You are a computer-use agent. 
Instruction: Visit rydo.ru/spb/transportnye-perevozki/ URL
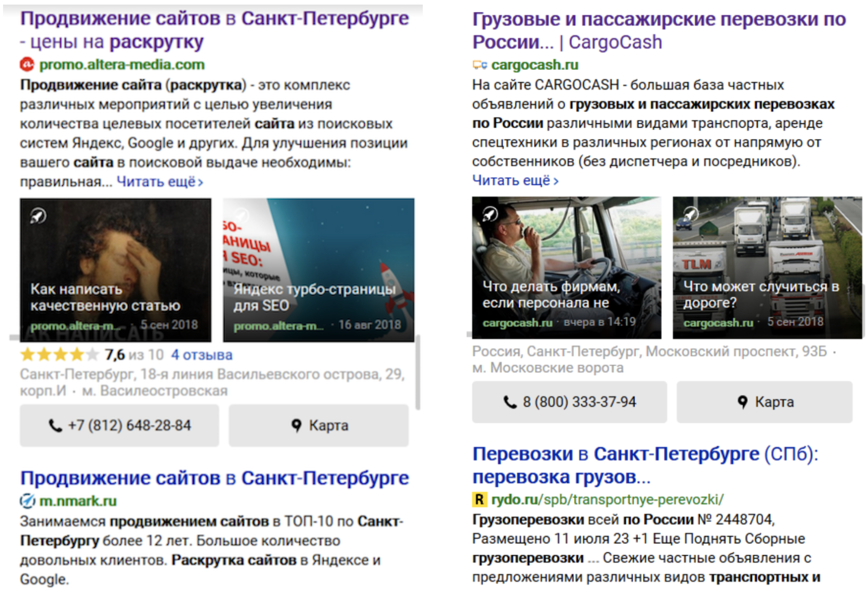tap(607, 499)
